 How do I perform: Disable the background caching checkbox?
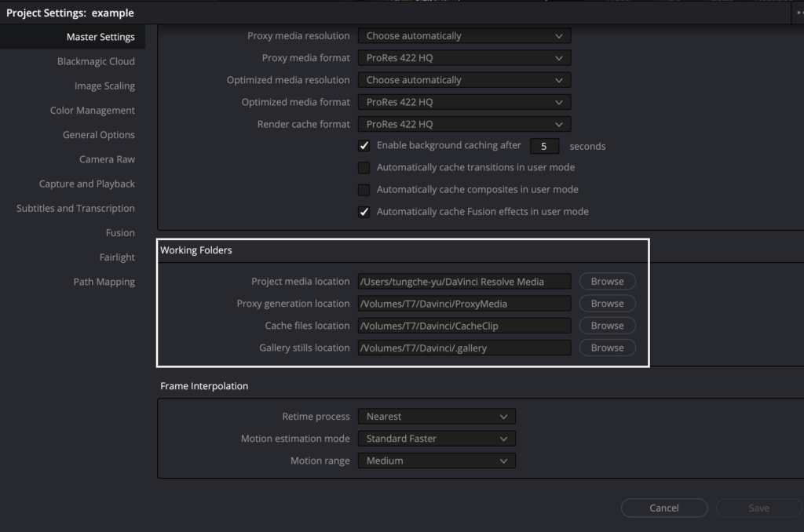(364, 146)
